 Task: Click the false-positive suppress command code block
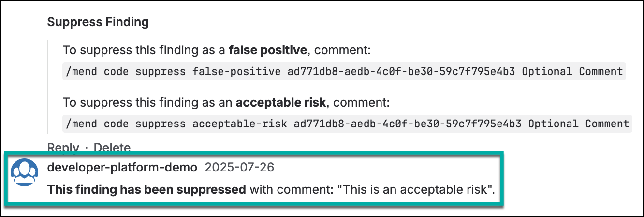344,72
